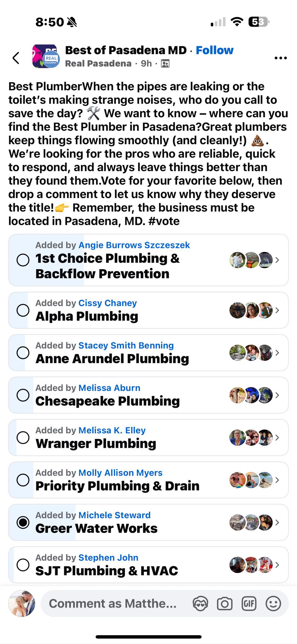297x644 pixels.
Task: Tap the Comment as Matthe... input field
Action: 113,603
